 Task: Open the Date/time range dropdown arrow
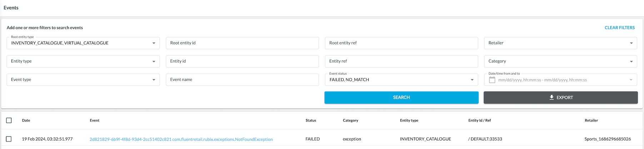(x=631, y=80)
